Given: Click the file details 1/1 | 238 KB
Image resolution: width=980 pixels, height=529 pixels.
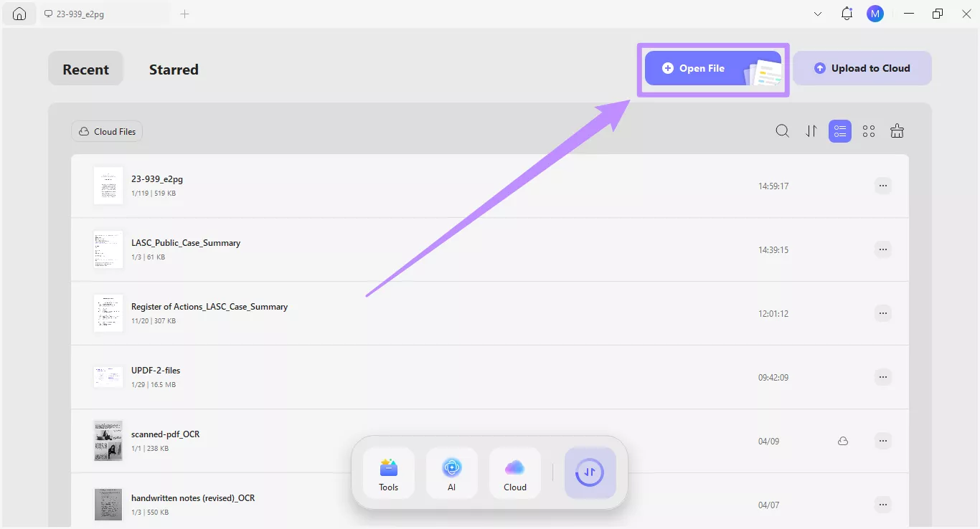Looking at the screenshot, I should click(150, 449).
